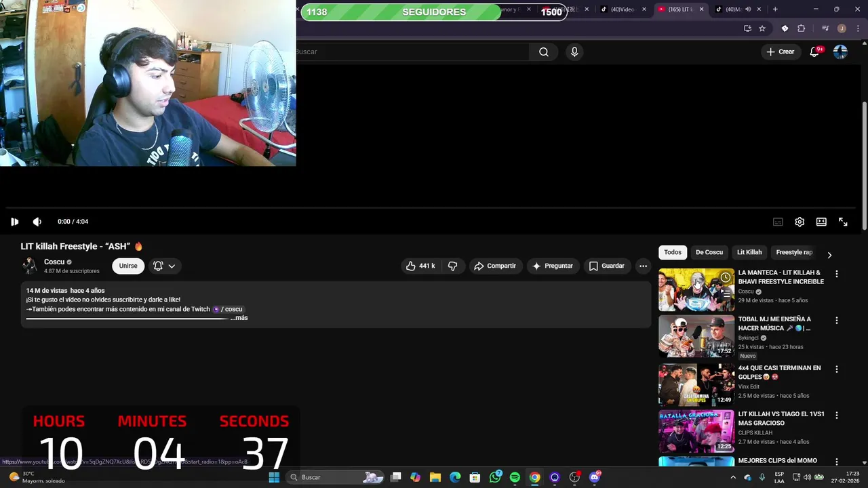
Task: Mute the audio-playing TikTok tab speaker icon
Action: click(x=748, y=9)
